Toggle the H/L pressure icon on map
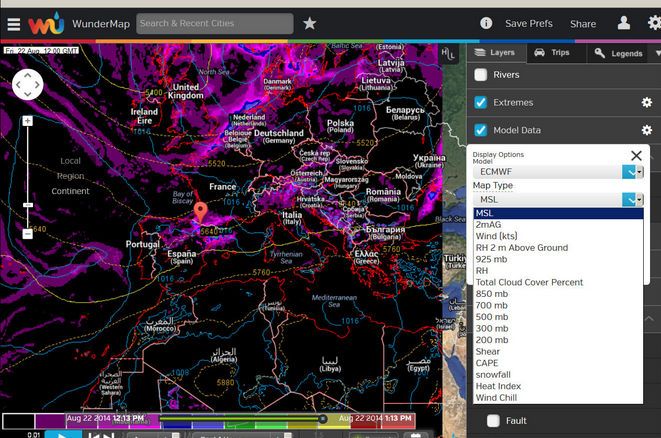The height and width of the screenshot is (438, 661). (448, 54)
